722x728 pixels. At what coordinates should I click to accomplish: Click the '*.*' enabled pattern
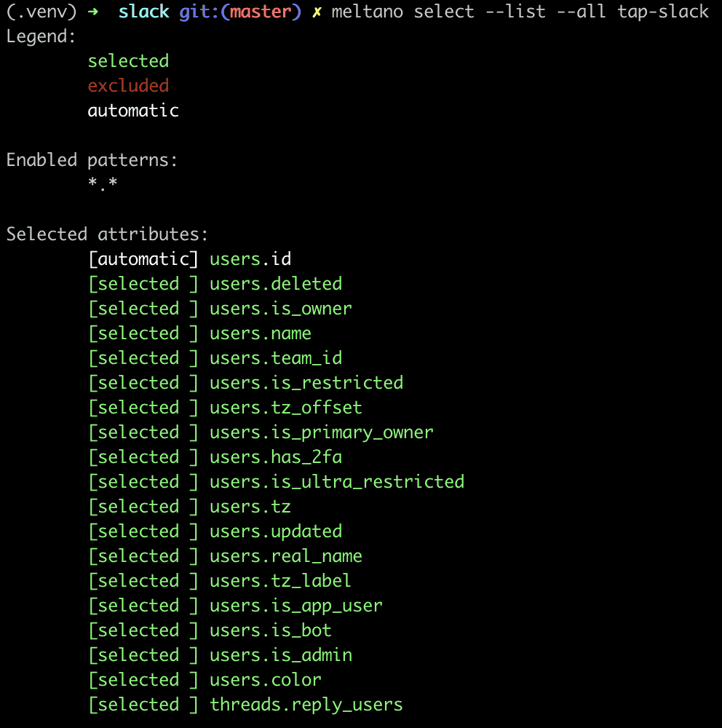(x=103, y=185)
